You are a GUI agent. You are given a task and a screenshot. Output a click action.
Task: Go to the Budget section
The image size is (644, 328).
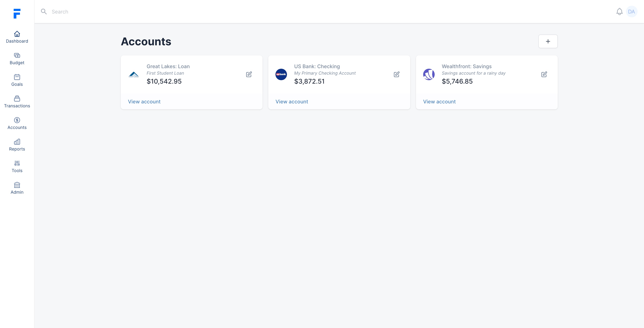point(17,59)
